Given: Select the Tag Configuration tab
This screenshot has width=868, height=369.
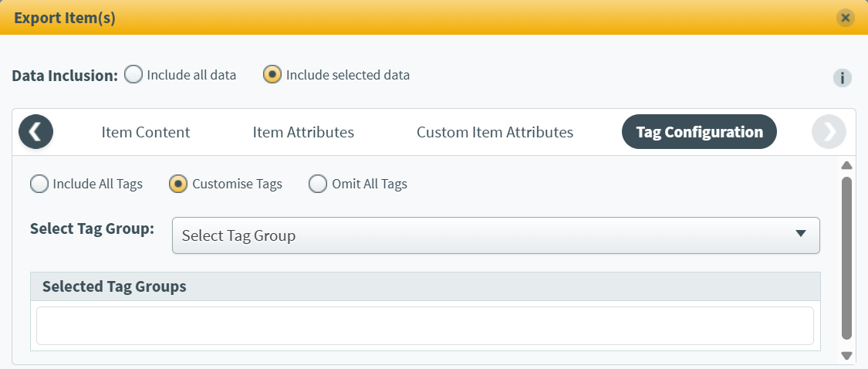Looking at the screenshot, I should click(x=699, y=132).
